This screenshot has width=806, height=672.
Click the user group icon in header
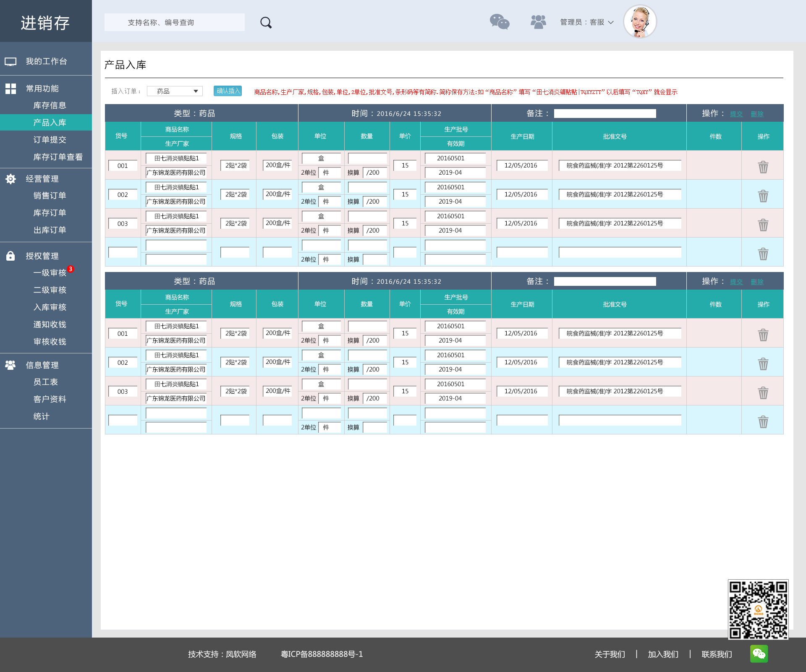point(538,22)
